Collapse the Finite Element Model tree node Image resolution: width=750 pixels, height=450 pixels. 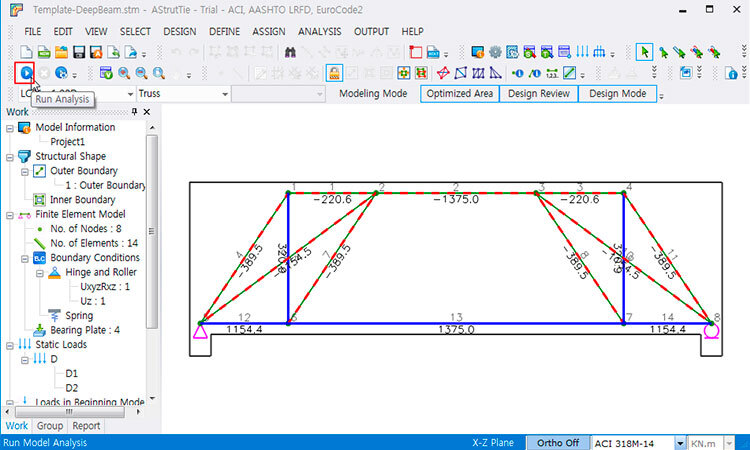10,214
